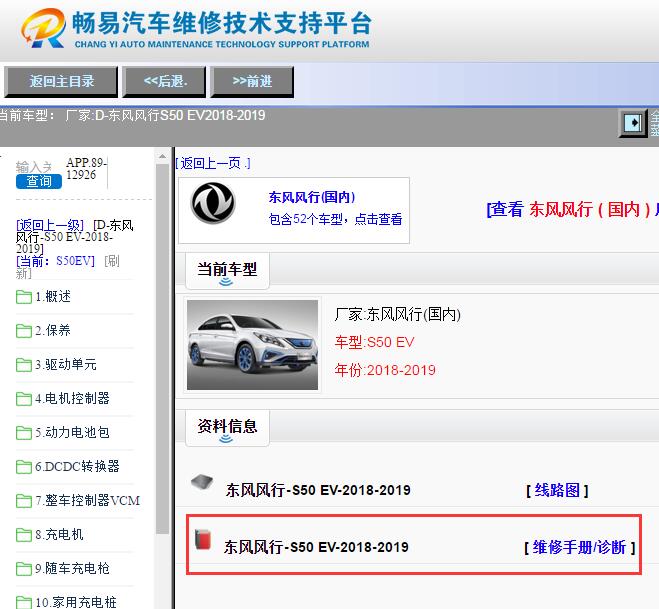The width and height of the screenshot is (659, 609).
Task: Expand the 2.保养 tree entry
Action: [x=53, y=330]
